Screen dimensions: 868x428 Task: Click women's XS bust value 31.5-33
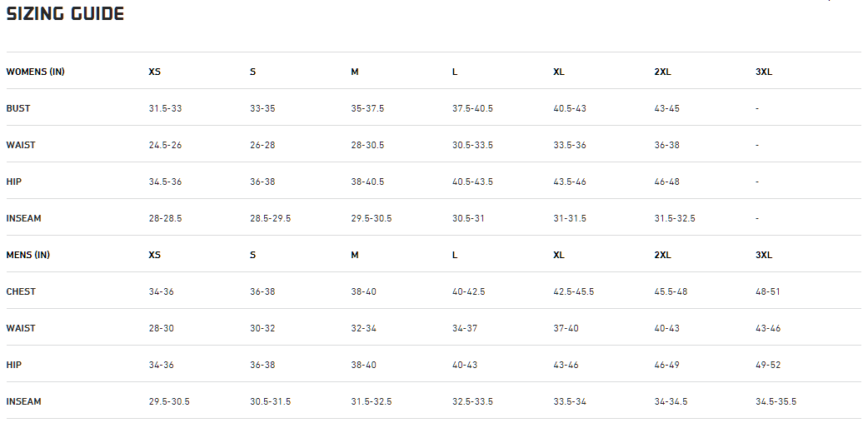coord(165,108)
